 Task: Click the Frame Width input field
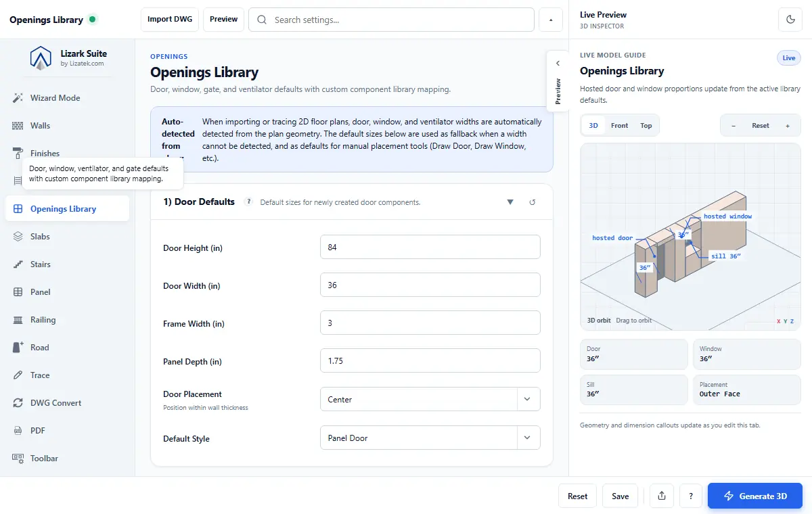click(x=430, y=323)
